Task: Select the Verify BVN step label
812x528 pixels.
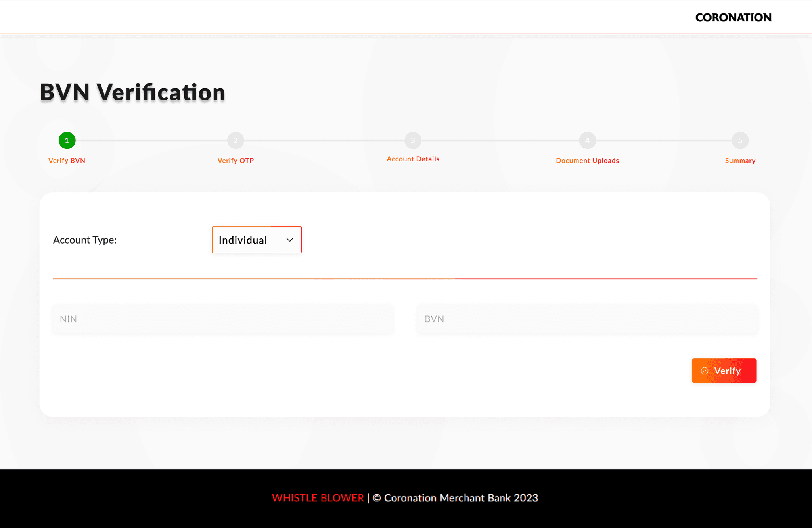Action: click(x=67, y=161)
